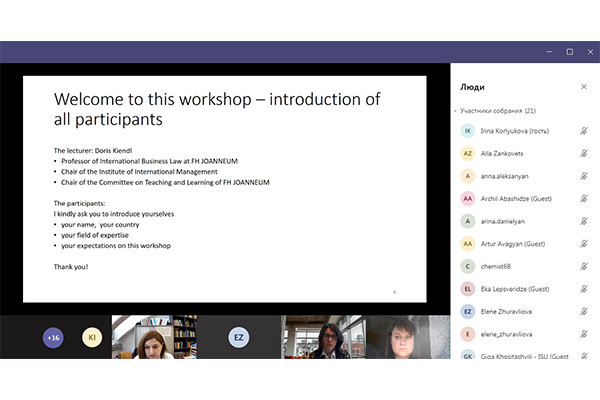
Task: Maximize the Teams meeting window
Action: pyautogui.click(x=569, y=52)
